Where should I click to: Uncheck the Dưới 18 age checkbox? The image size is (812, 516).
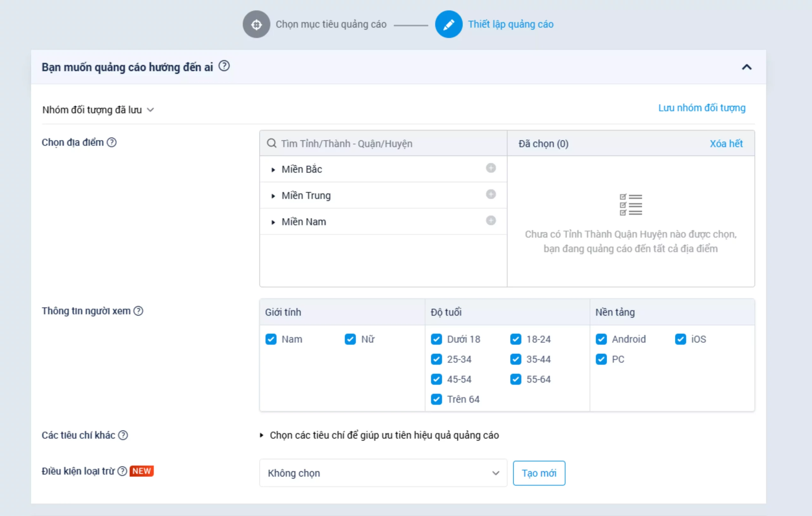tap(436, 339)
